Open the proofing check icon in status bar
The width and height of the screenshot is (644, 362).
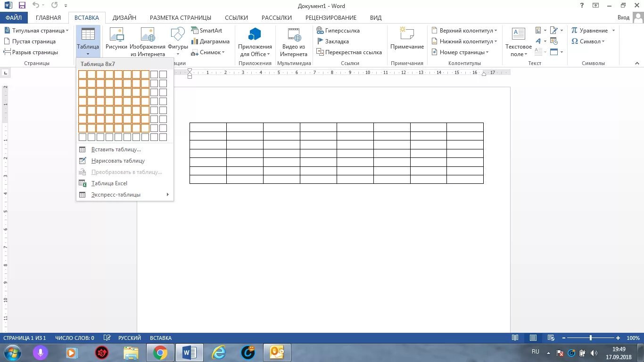click(x=107, y=338)
